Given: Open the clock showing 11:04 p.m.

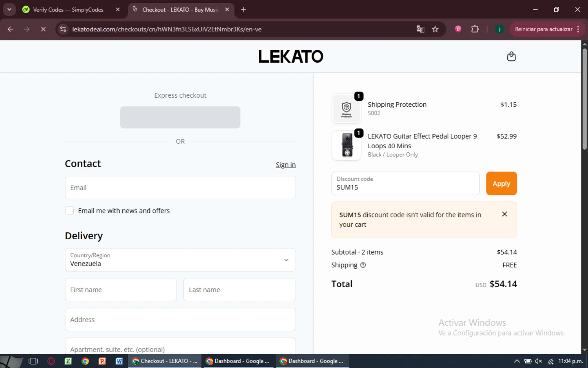Looking at the screenshot, I should coord(570,361).
